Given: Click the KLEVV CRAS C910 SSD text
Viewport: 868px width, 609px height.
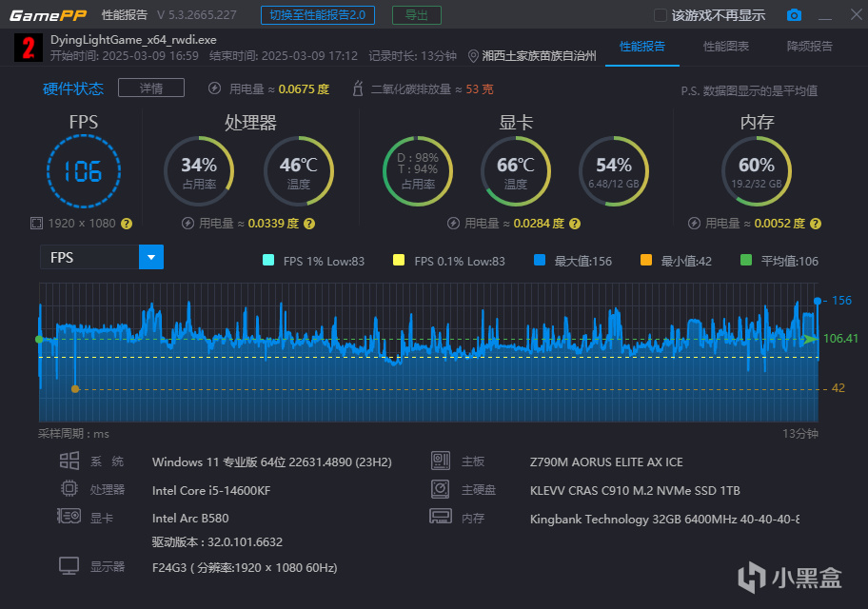Looking at the screenshot, I should (x=635, y=490).
